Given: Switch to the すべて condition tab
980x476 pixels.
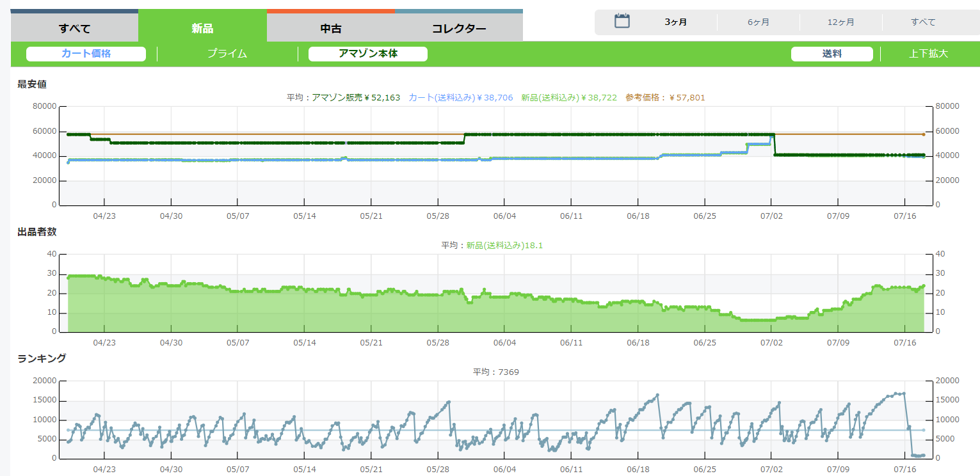Looking at the screenshot, I should [x=74, y=28].
